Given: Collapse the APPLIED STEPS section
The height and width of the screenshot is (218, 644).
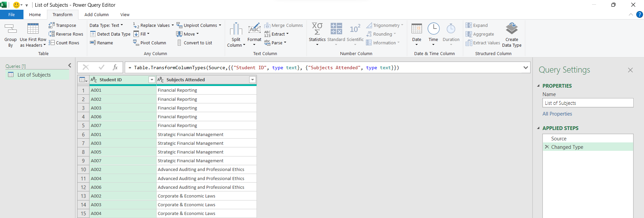Looking at the screenshot, I should coord(538,128).
